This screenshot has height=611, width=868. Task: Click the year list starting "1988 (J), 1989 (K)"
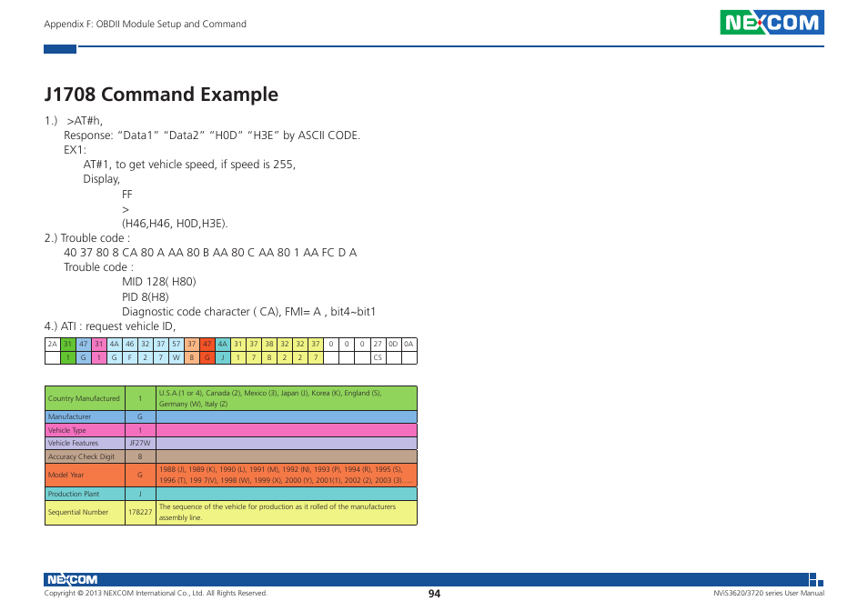coord(286,475)
